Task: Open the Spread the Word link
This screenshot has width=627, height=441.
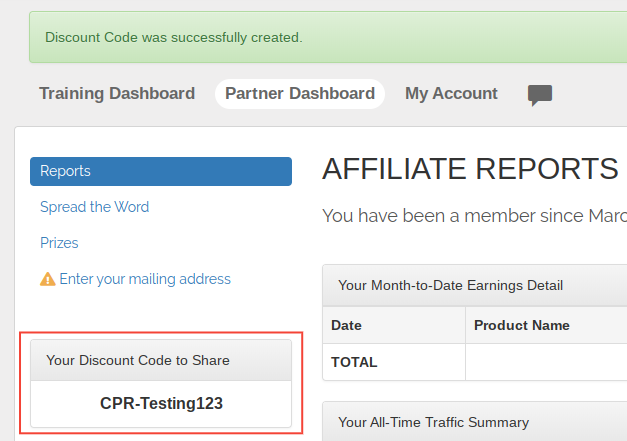Action: click(x=94, y=207)
